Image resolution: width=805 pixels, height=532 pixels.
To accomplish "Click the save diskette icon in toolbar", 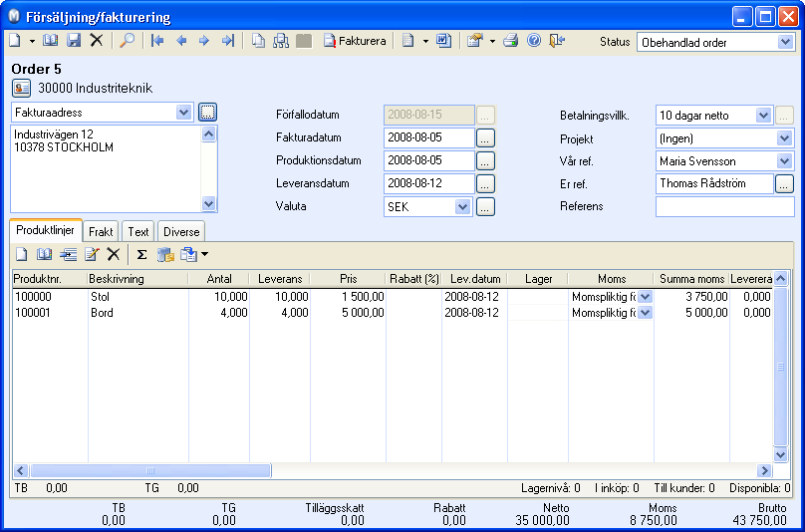I will click(x=74, y=41).
